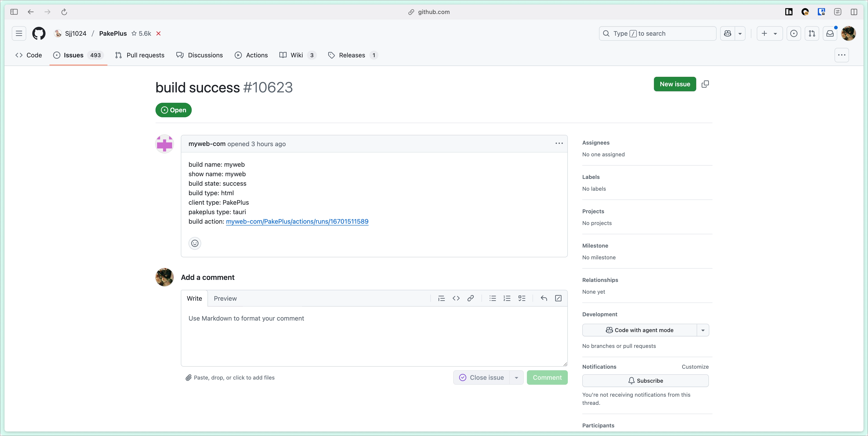Image resolution: width=868 pixels, height=436 pixels.
Task: Copy the issue link icon
Action: (705, 84)
